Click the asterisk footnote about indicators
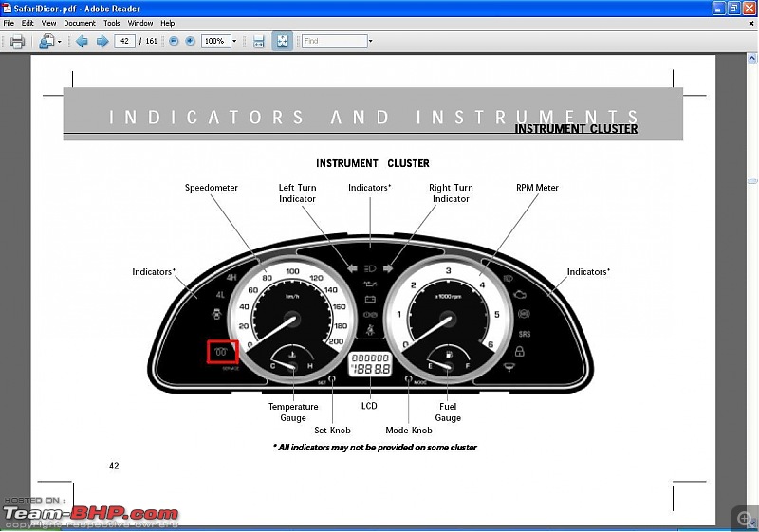The width and height of the screenshot is (759, 532). coord(375,448)
